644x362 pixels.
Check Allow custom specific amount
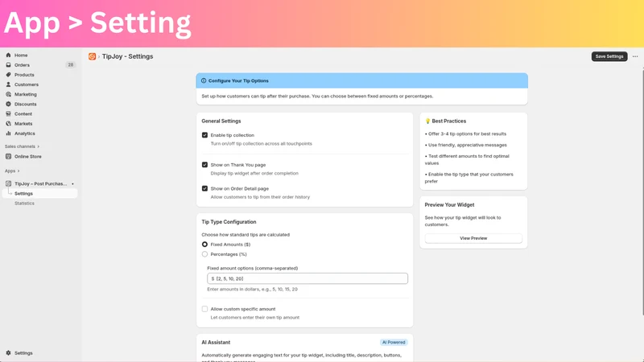pos(204,309)
